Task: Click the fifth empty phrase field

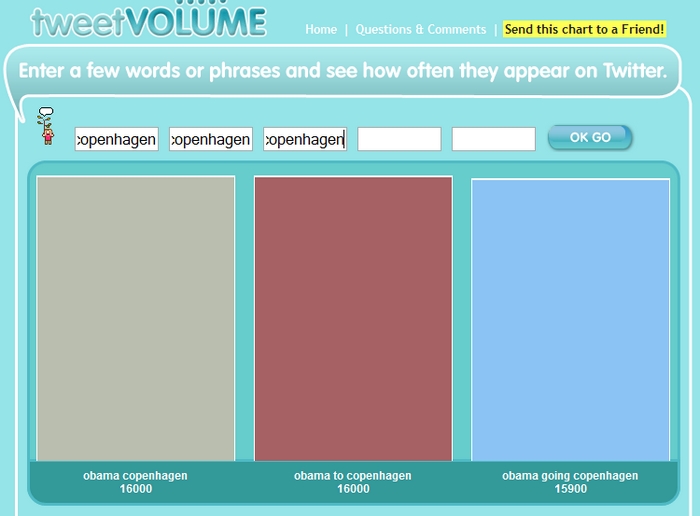Action: [x=494, y=139]
